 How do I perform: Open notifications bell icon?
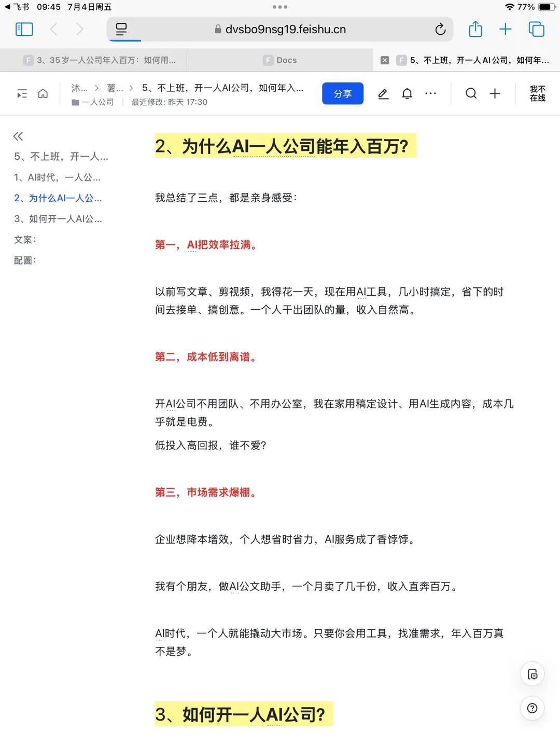[407, 93]
